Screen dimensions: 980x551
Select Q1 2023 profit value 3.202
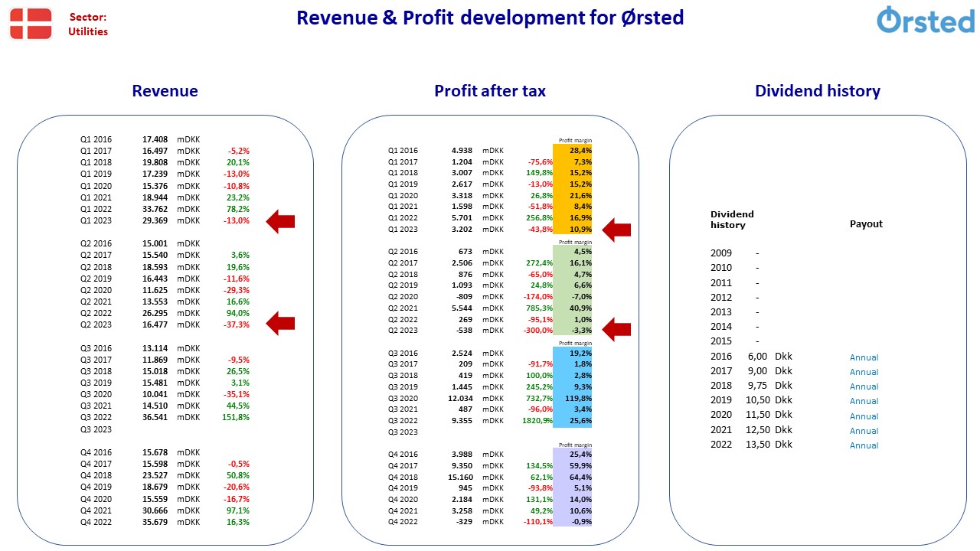(x=462, y=230)
